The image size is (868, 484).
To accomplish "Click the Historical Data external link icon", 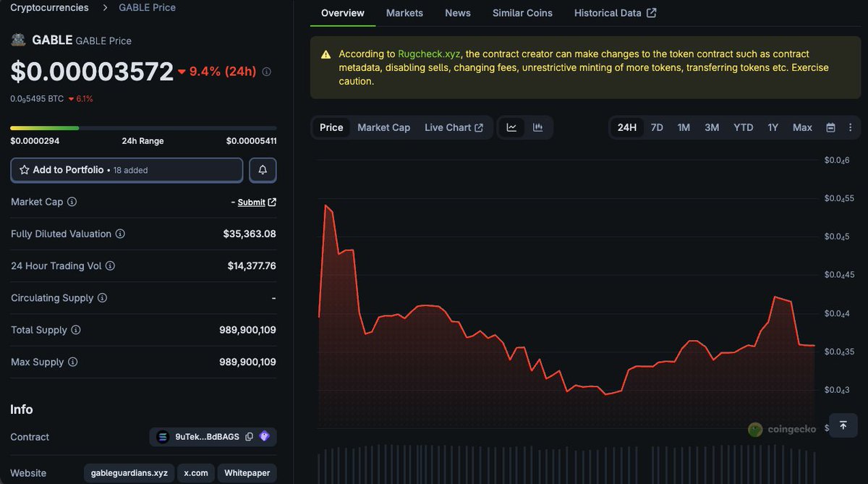I will [x=652, y=13].
